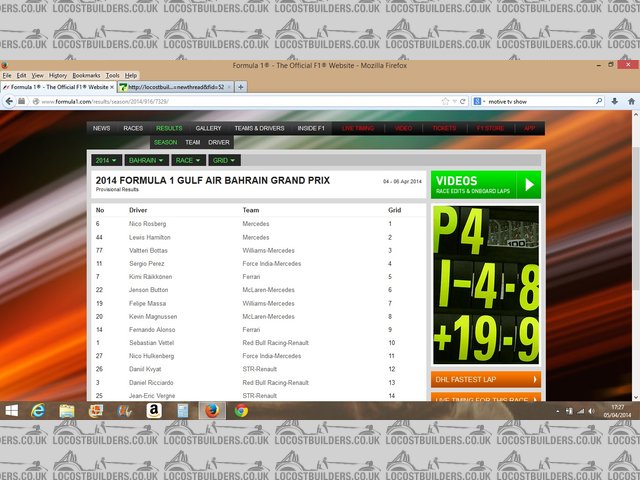This screenshot has width=640, height=480.
Task: Launch Internet Explorer from the taskbar
Action: (x=38, y=411)
